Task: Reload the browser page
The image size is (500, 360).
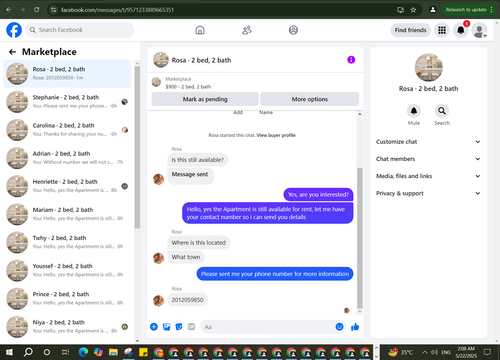Action: tap(37, 10)
